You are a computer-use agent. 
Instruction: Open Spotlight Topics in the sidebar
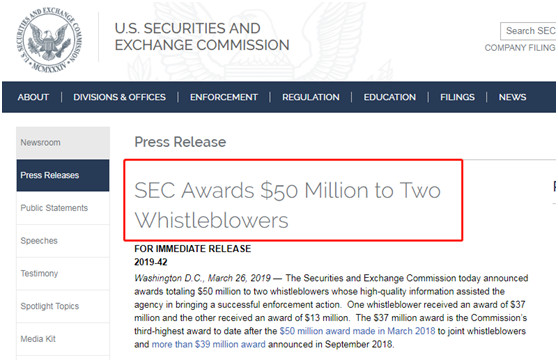click(x=63, y=306)
